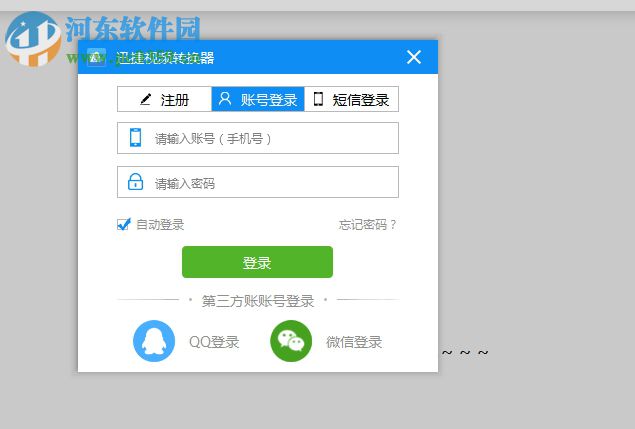Screen dimensions: 635x429
Task: Open the 短信登录 tab
Action: tap(351, 99)
